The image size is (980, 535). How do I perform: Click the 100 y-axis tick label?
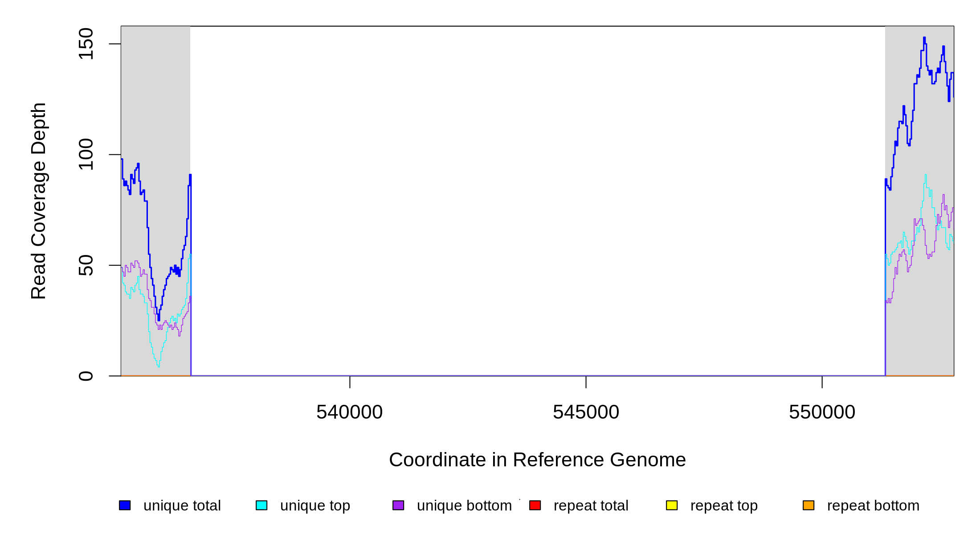(86, 155)
